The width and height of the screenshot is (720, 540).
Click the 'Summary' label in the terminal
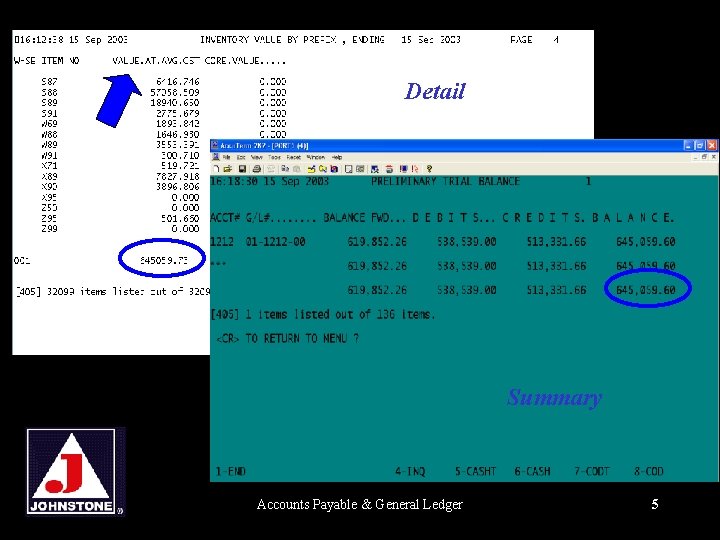click(x=554, y=397)
